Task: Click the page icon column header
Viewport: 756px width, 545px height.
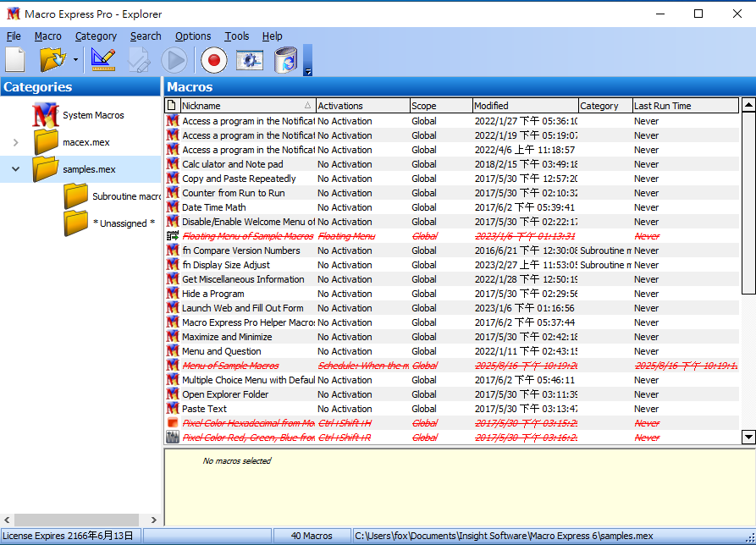Action: 172,106
